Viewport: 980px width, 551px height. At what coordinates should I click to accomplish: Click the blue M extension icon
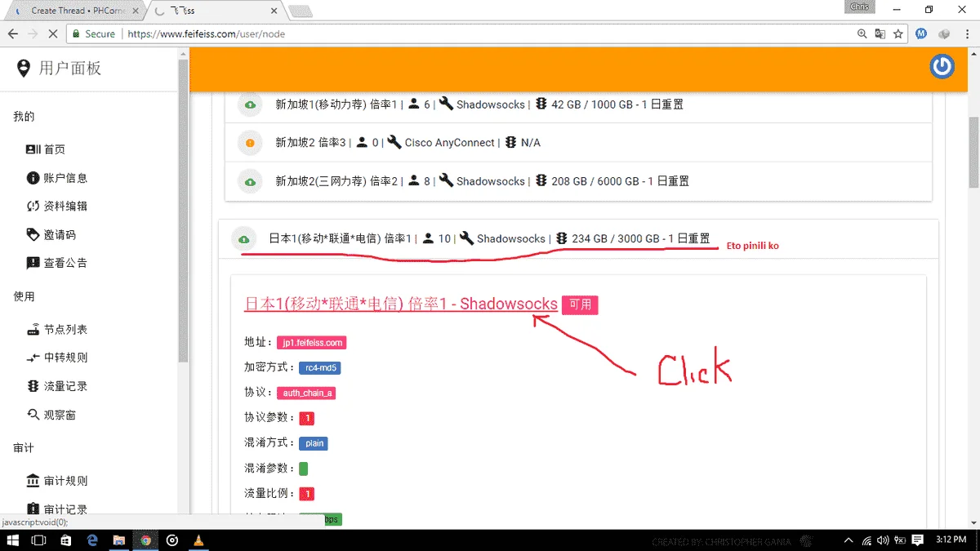tap(921, 34)
